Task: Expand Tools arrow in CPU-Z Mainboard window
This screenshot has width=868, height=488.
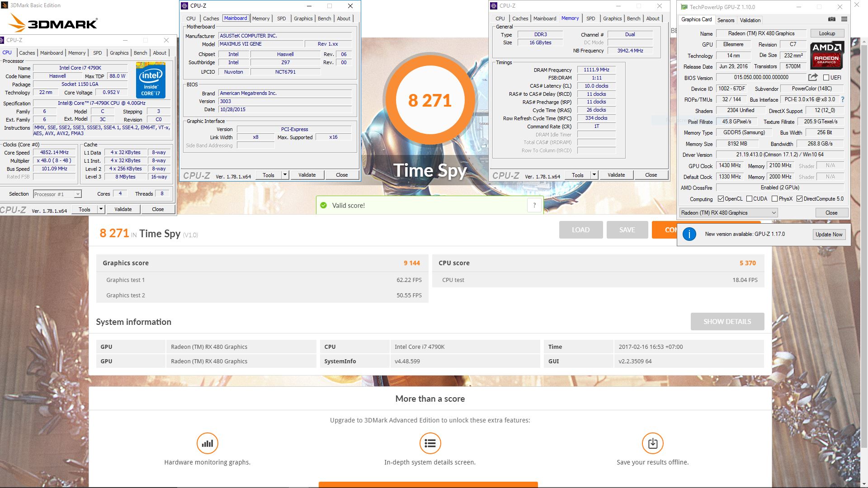Action: 285,175
